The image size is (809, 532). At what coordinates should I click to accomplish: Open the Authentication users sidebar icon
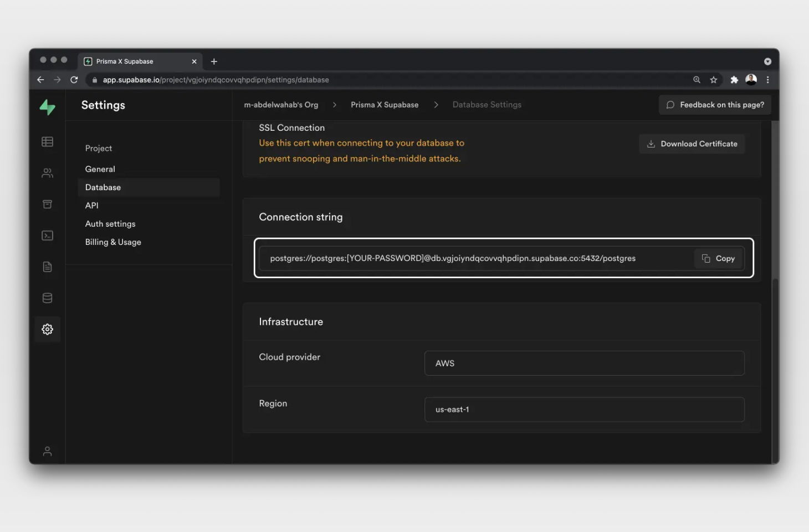[48, 173]
